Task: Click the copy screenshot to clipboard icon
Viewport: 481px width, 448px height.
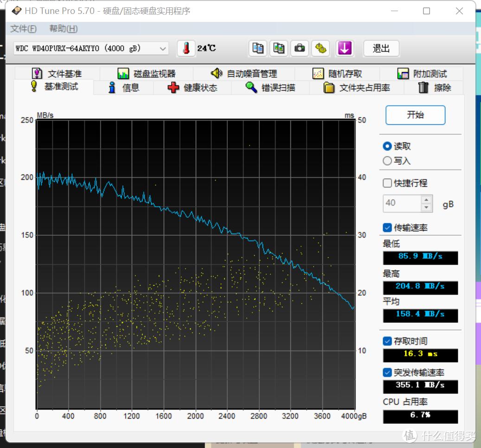Action: click(279, 48)
